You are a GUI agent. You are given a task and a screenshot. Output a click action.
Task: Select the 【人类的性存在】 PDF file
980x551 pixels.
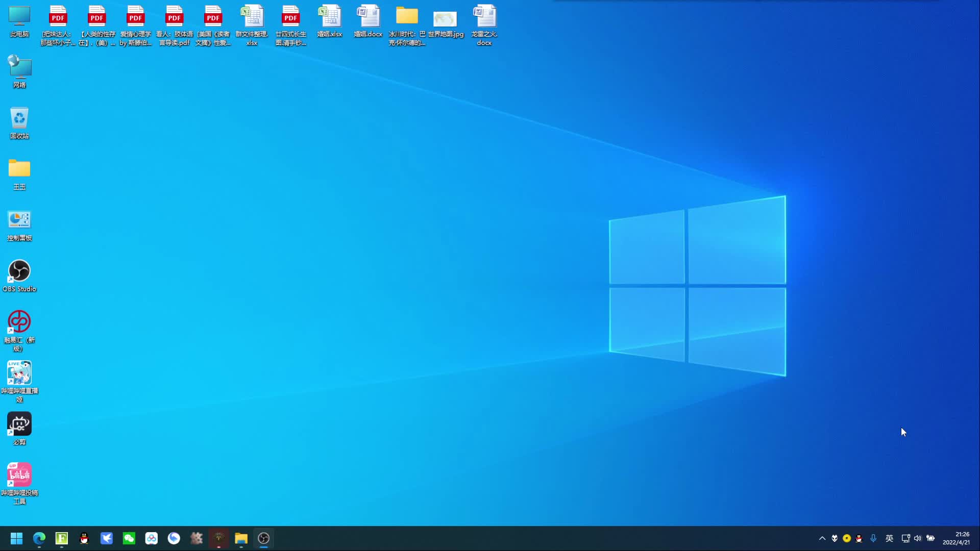[97, 26]
